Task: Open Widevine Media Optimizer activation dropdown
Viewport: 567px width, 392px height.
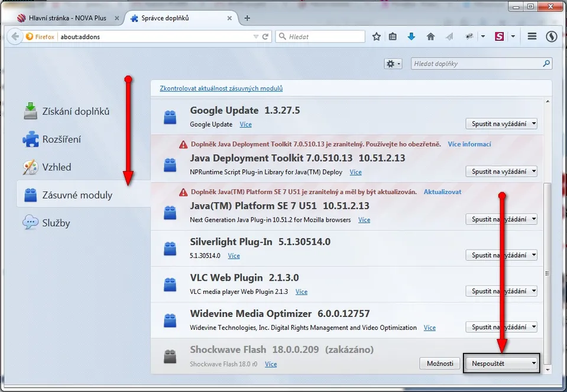Action: (501, 327)
